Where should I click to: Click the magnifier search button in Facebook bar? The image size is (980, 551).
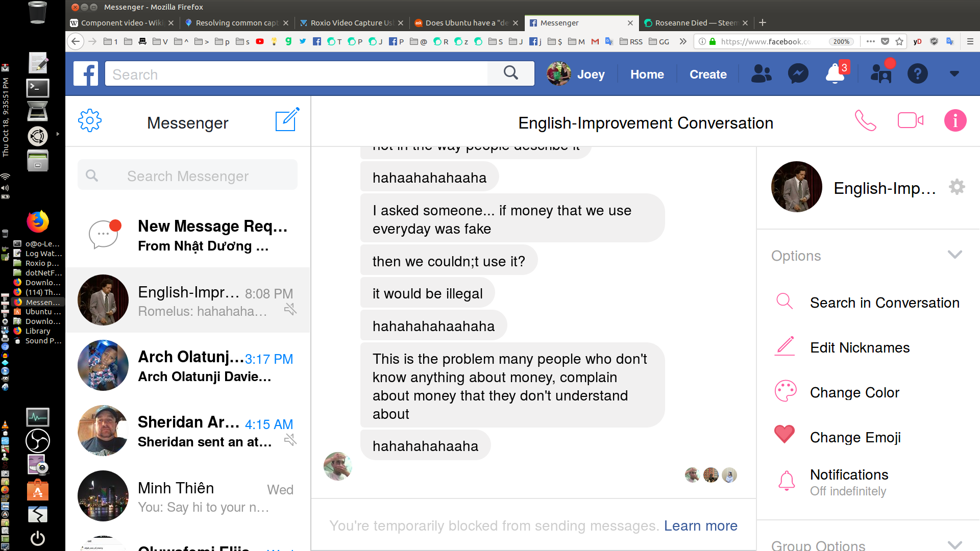(511, 73)
